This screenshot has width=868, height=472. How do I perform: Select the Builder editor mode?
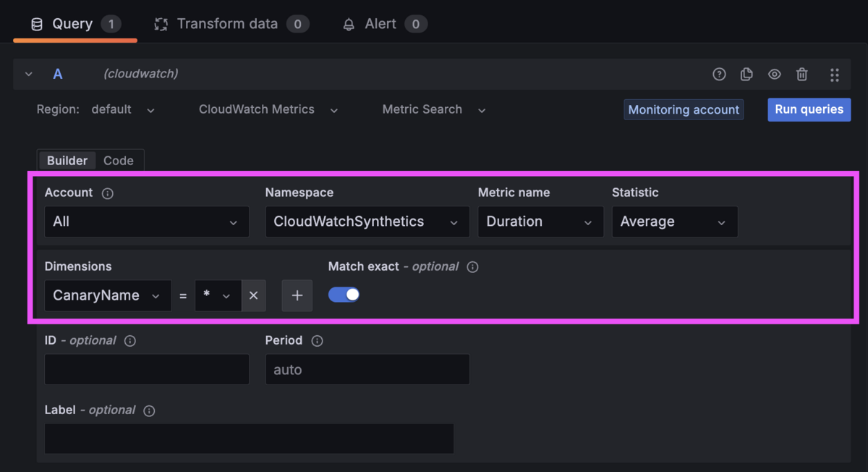67,161
